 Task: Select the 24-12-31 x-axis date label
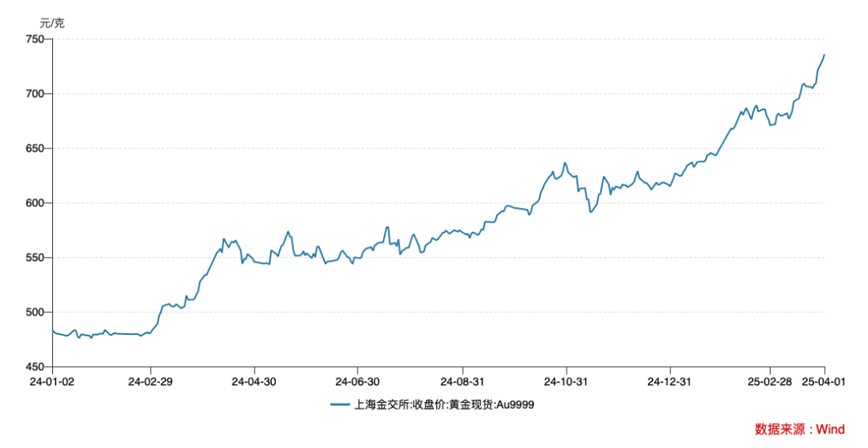coord(669,382)
